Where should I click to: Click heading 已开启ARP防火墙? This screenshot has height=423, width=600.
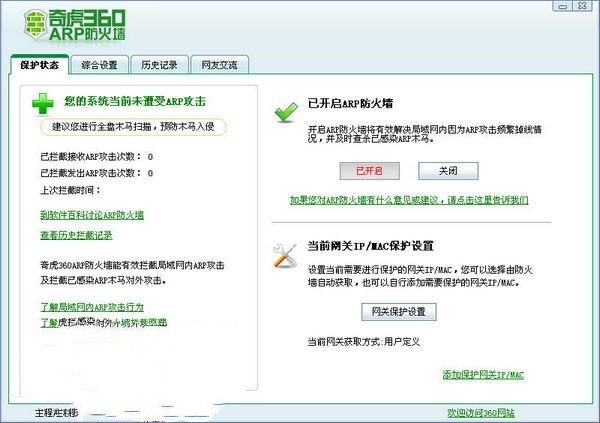[350, 103]
